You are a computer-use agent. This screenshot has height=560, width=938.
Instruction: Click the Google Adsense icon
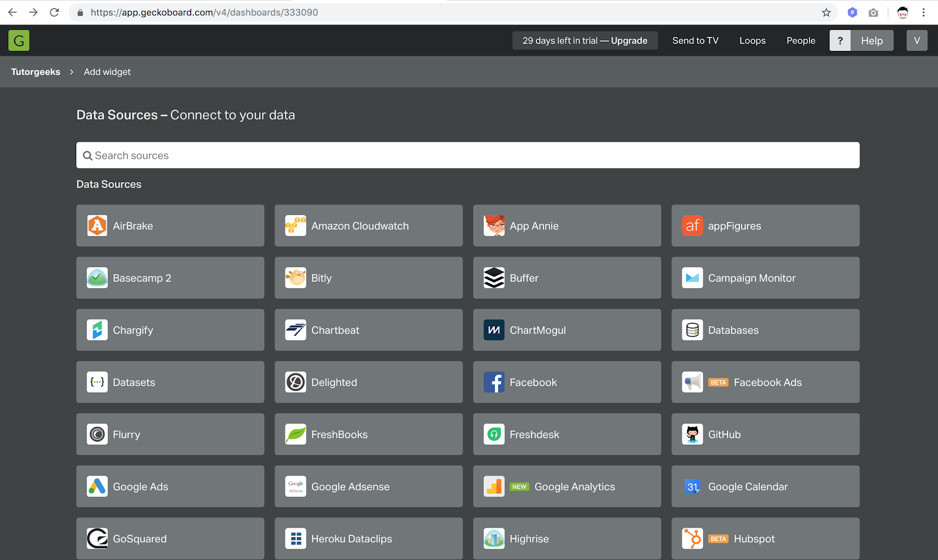(295, 486)
